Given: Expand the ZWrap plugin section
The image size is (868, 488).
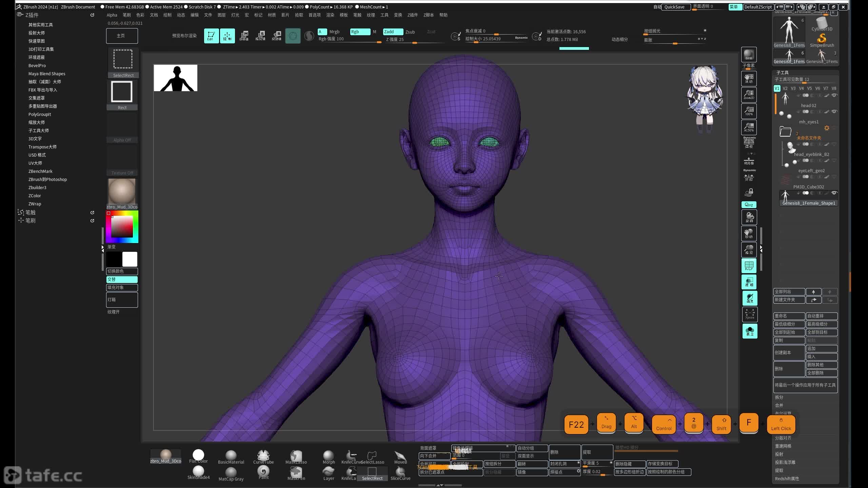Looking at the screenshot, I should (35, 204).
